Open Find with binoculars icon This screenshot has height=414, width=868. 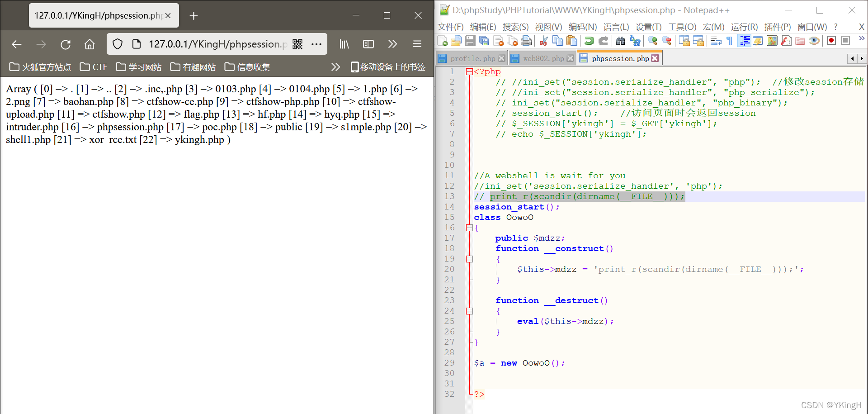[621, 41]
